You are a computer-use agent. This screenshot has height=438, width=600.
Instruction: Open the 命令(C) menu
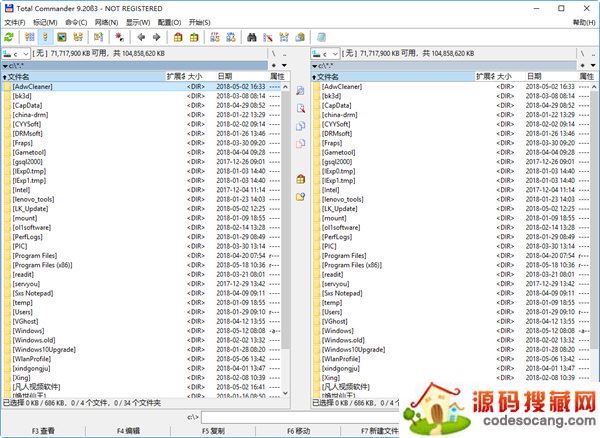click(x=76, y=23)
